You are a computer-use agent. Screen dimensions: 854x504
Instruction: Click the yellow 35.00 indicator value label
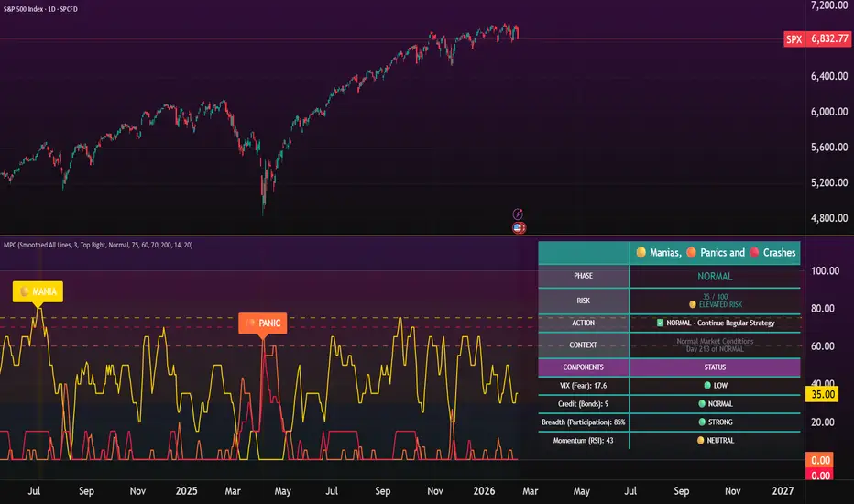(823, 394)
